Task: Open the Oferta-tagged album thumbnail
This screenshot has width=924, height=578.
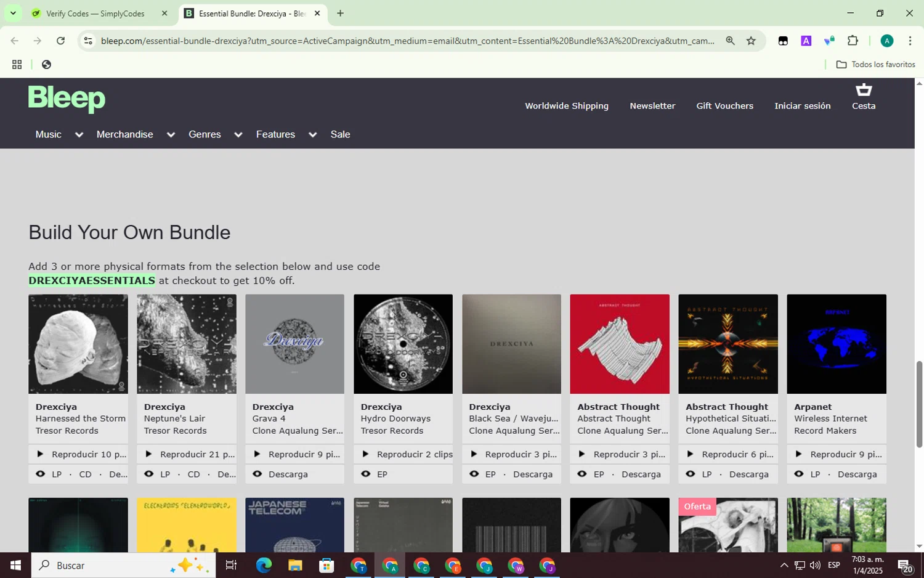Action: pos(728,525)
